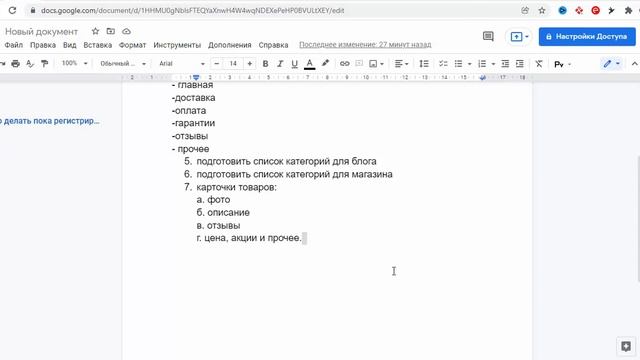Image resolution: width=640 pixels, height=360 pixels.
Task: Open the Вид menu
Action: click(69, 45)
